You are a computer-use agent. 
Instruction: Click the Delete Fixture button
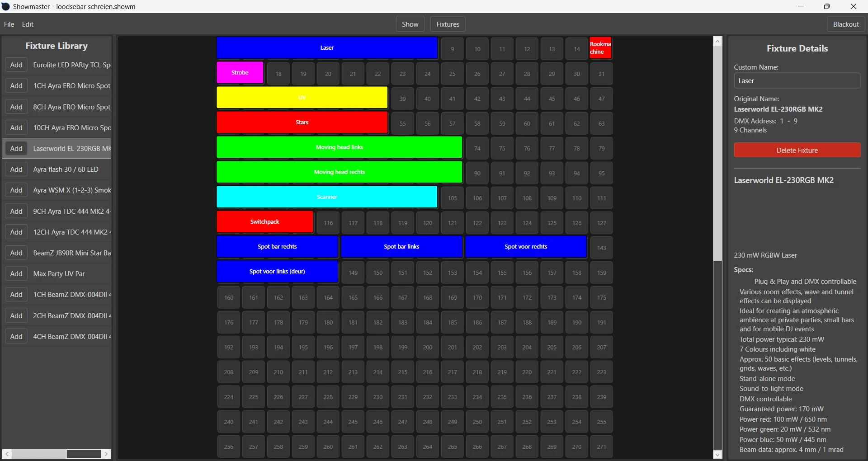[x=797, y=150]
